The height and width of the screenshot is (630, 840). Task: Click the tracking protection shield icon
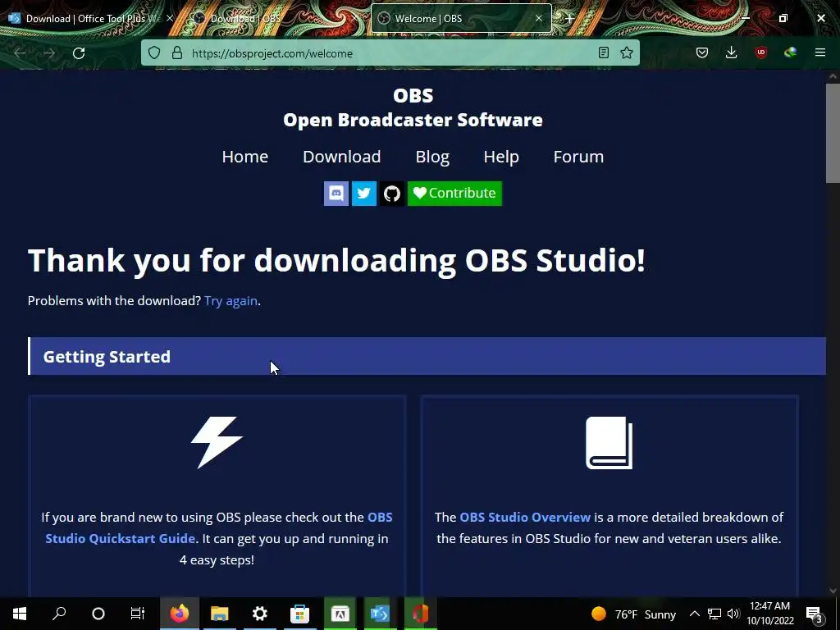(x=154, y=53)
